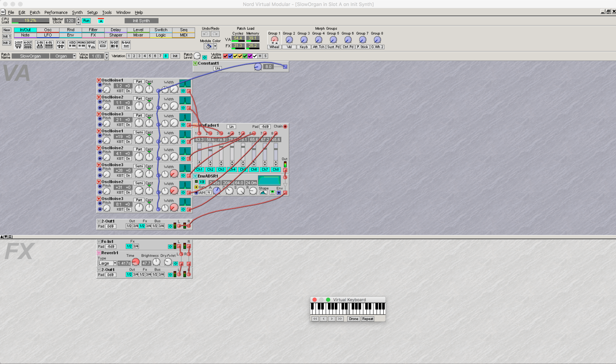Add an FX IN module
Screen dimensions: 616x364
(60, 45)
